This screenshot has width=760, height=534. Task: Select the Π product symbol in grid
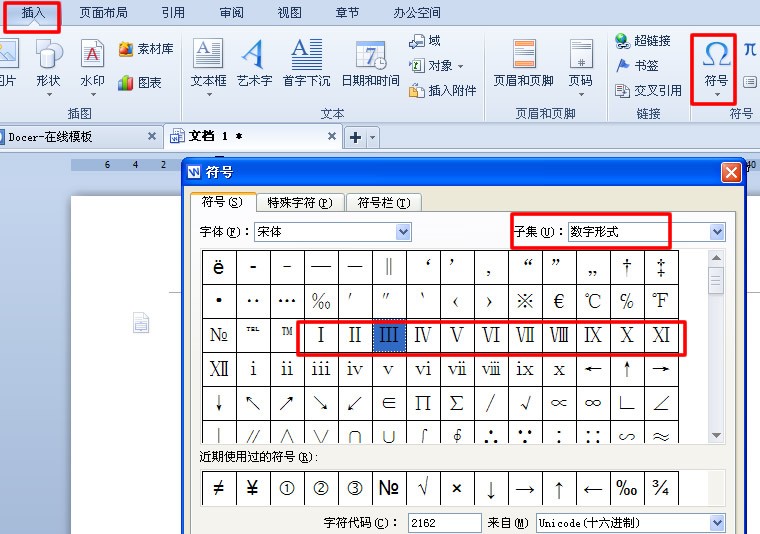[x=423, y=403]
